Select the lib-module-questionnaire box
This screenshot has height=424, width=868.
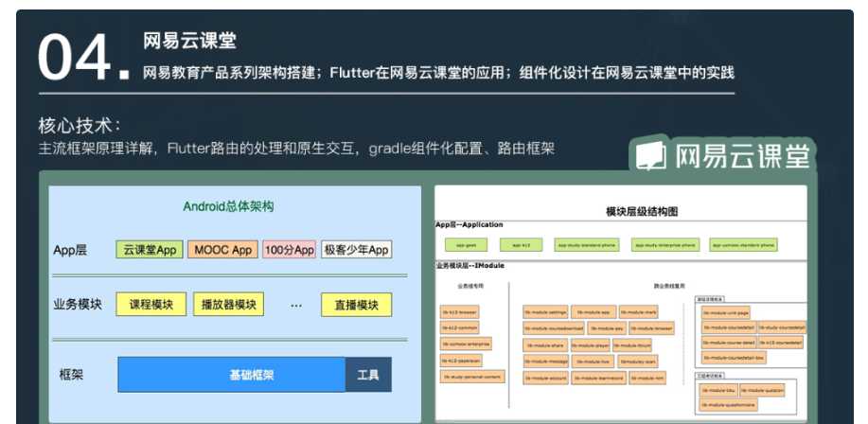click(729, 405)
